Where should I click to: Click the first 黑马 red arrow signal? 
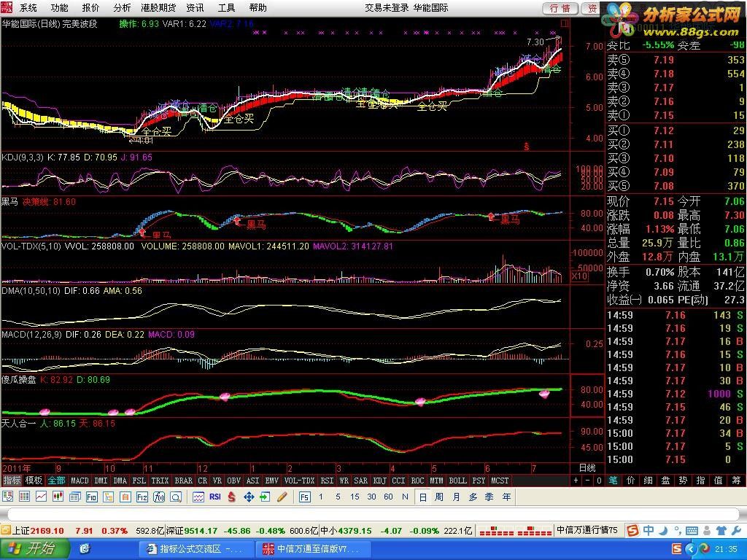(x=142, y=232)
